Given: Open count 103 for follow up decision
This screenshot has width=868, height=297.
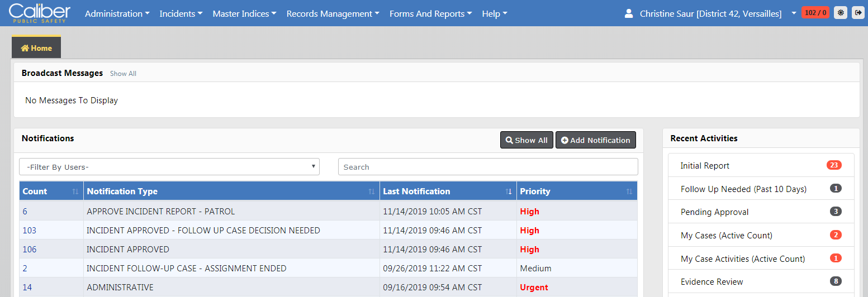Looking at the screenshot, I should [30, 231].
